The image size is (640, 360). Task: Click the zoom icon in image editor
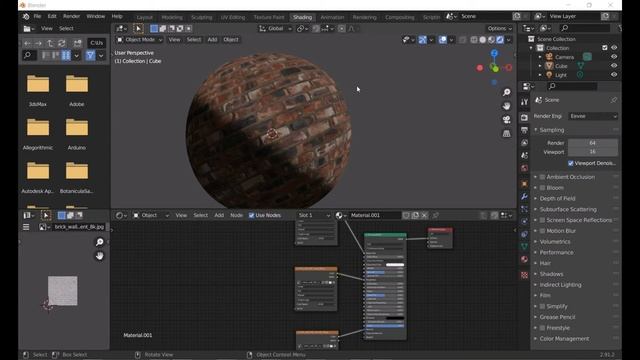pos(99,242)
